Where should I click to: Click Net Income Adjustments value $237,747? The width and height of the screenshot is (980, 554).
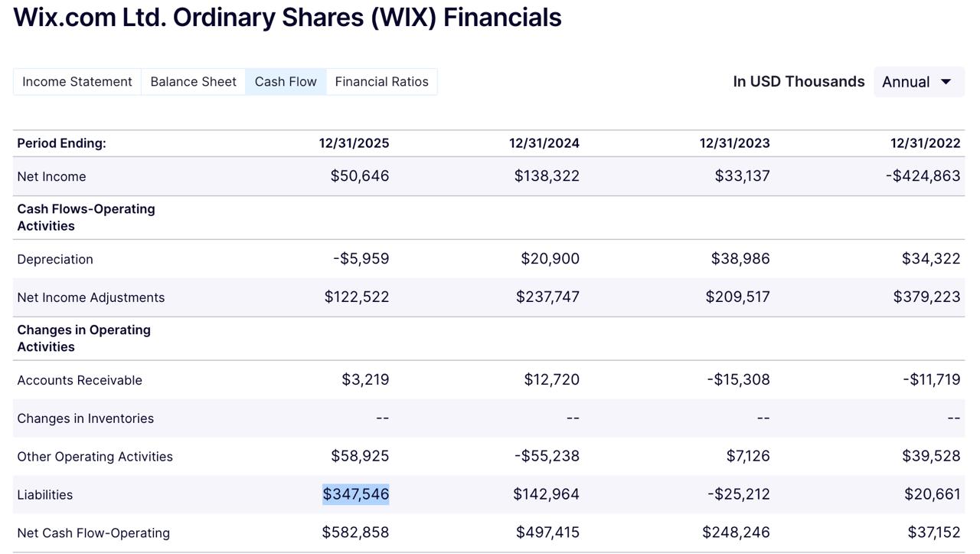point(547,297)
